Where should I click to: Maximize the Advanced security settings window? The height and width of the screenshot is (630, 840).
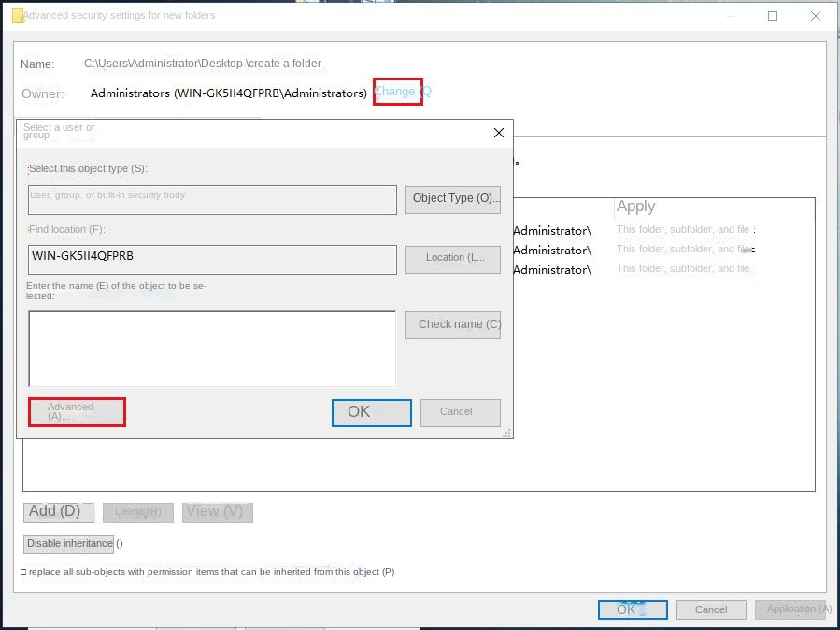tap(773, 16)
